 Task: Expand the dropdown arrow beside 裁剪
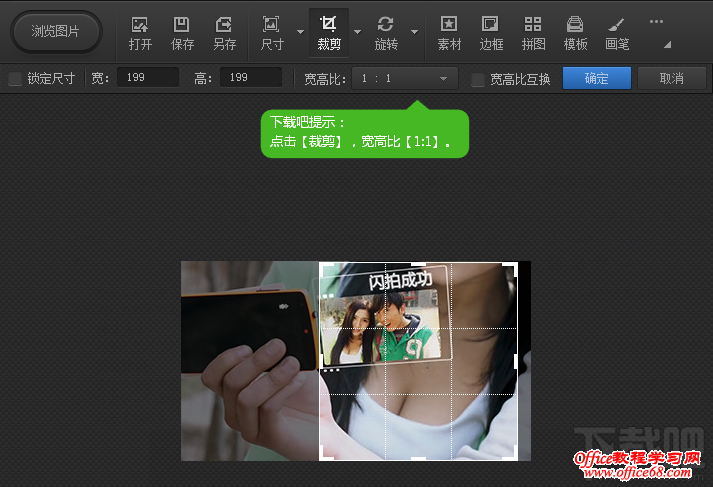357,32
